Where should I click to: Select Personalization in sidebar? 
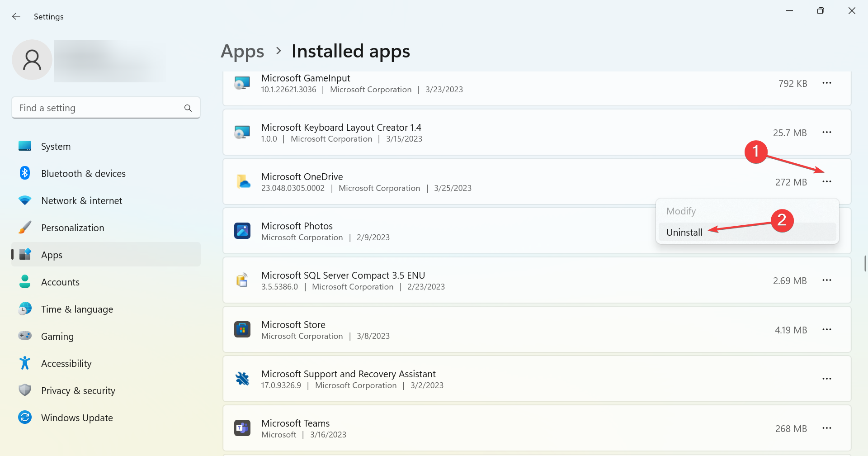tap(106, 228)
